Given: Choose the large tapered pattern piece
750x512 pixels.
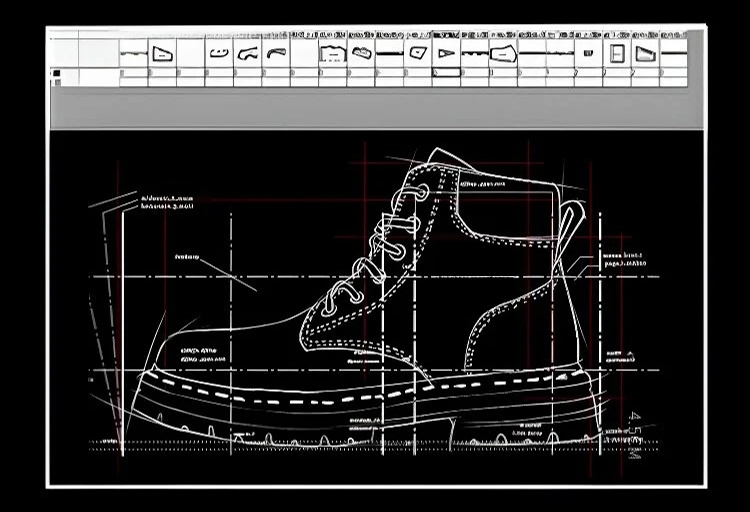Looking at the screenshot, I should pos(504,54).
